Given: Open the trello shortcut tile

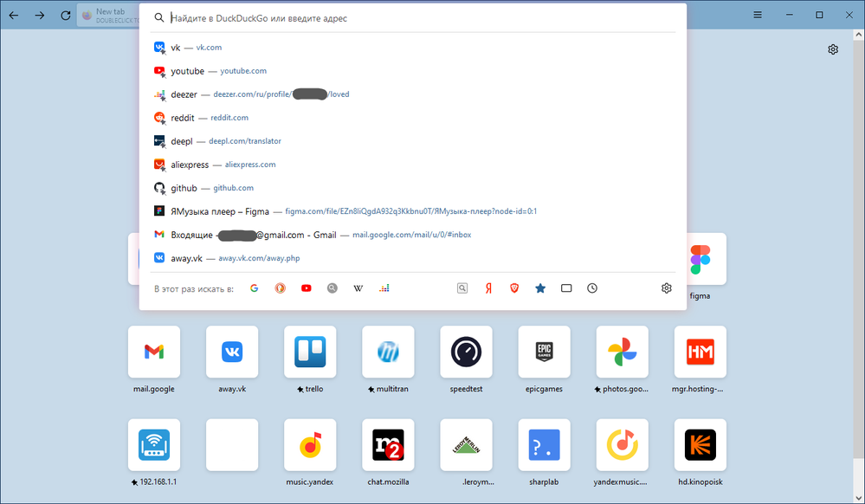Looking at the screenshot, I should (x=310, y=352).
